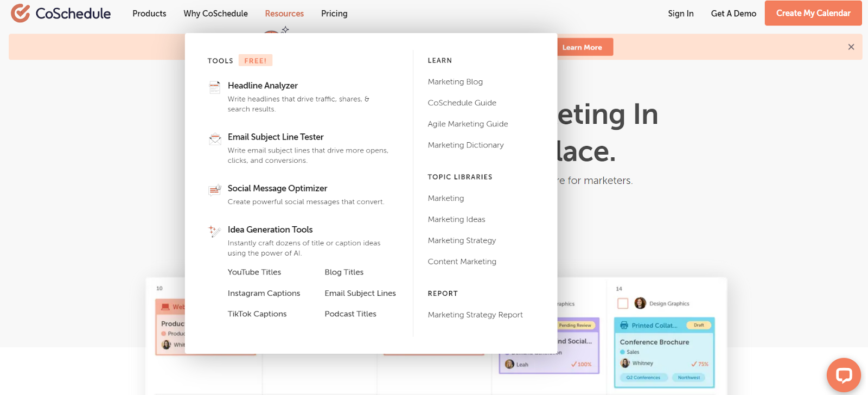Open Email Subject Line Tester
The height and width of the screenshot is (395, 868).
[276, 137]
